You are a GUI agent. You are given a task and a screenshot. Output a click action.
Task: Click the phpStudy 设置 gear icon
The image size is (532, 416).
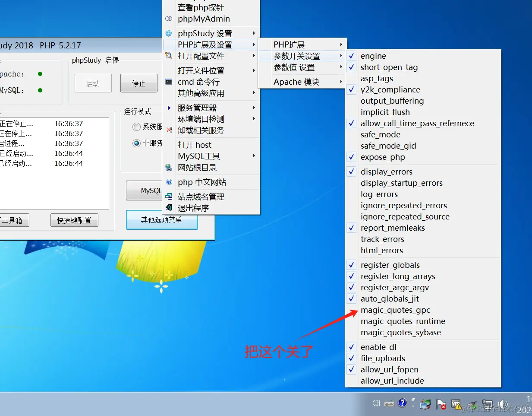tap(169, 33)
